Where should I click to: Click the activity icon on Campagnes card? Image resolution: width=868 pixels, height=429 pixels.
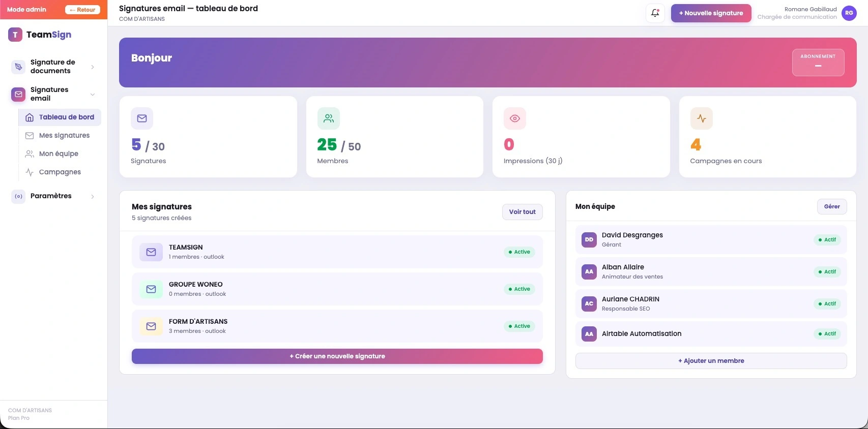click(702, 118)
